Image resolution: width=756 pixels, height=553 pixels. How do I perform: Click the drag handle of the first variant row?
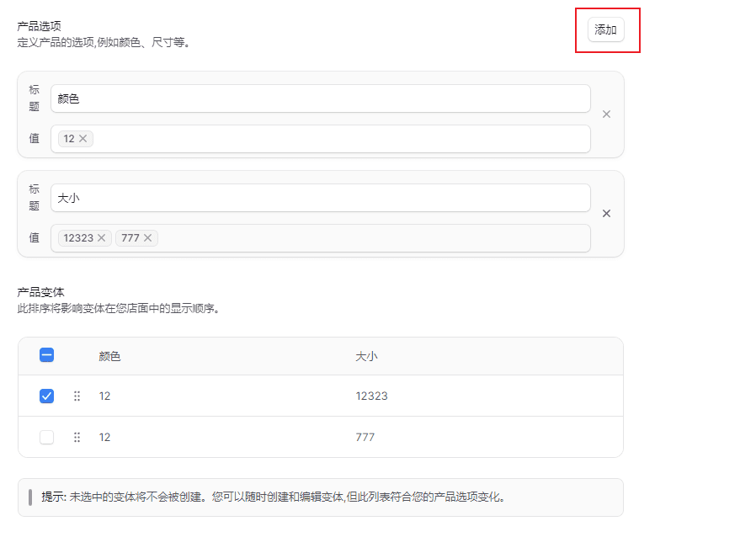coord(77,396)
